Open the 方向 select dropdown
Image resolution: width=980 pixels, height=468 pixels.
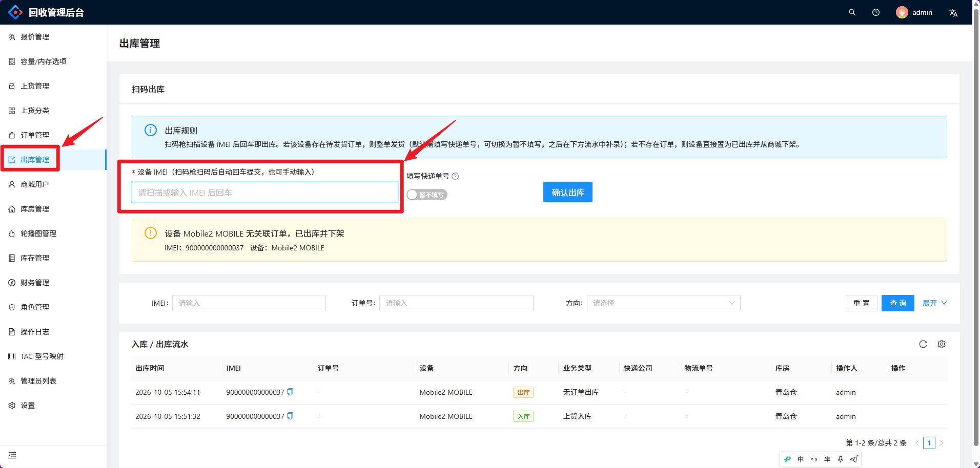[663, 303]
